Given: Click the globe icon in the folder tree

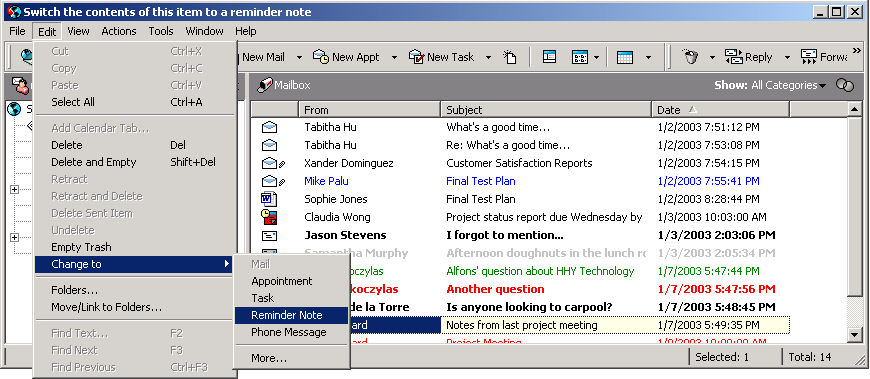Looking at the screenshot, I should [x=14, y=109].
